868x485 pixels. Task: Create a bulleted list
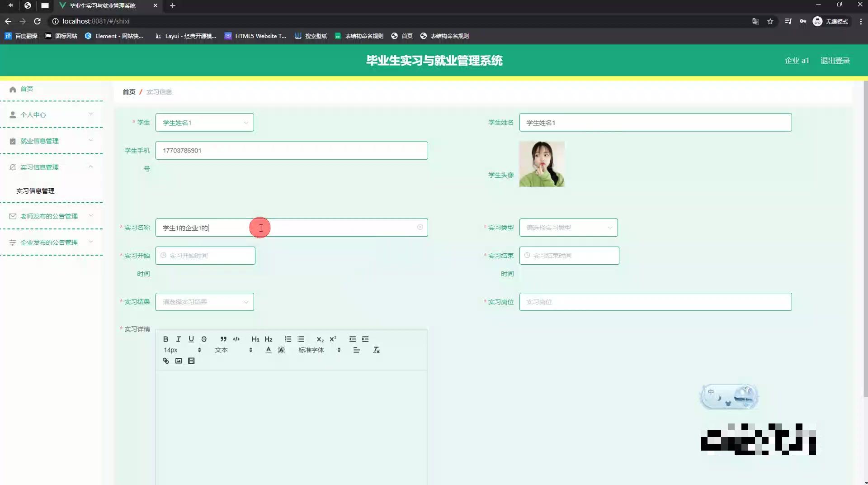[x=301, y=339]
